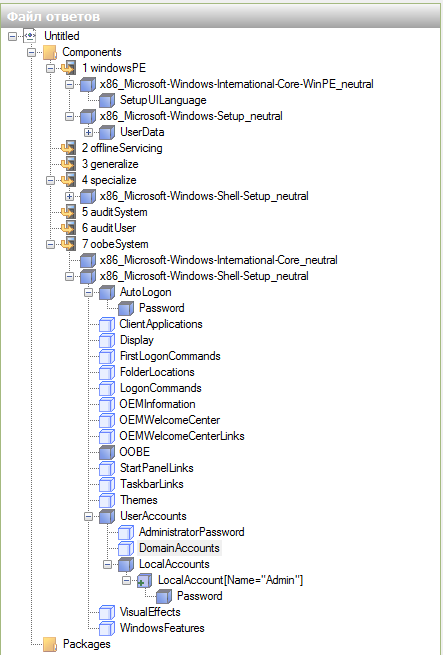Viewport: 443px width, 655px height.
Task: Select the AdministratorPassword setting
Action: (192, 532)
